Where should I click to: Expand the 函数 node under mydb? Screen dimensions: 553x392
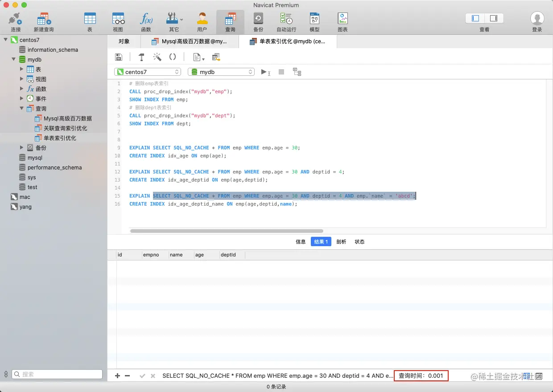click(x=22, y=89)
